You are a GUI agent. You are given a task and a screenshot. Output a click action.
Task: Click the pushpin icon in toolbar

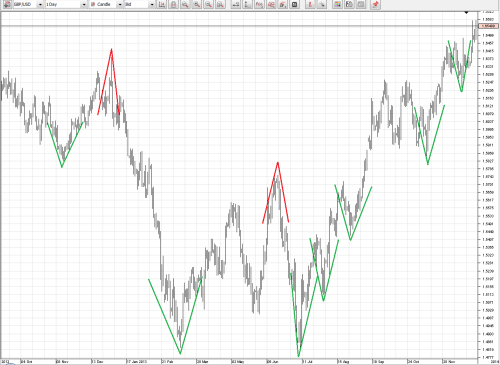375,4
